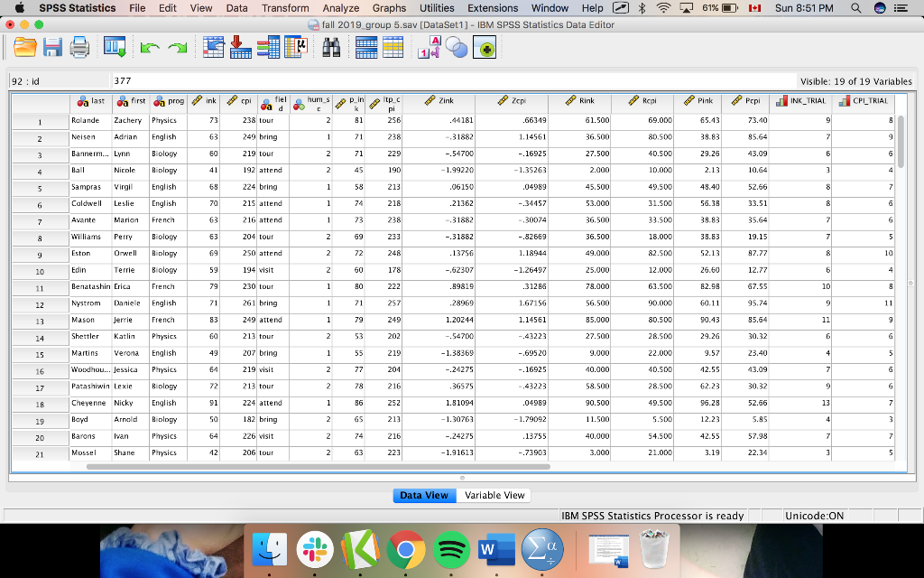Undo last action with green arrow
The image size is (924, 578).
(150, 48)
